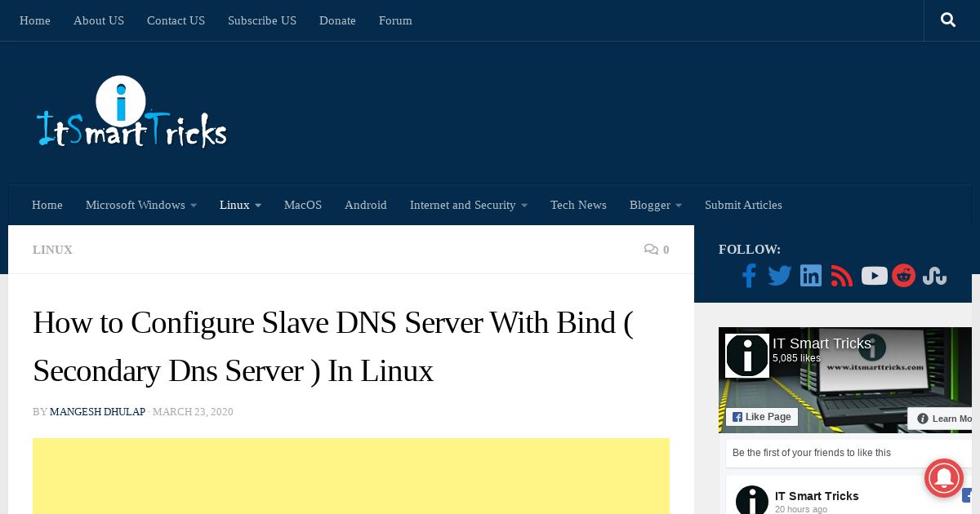Open the MacOS category
This screenshot has width=980, height=514.
[303, 205]
